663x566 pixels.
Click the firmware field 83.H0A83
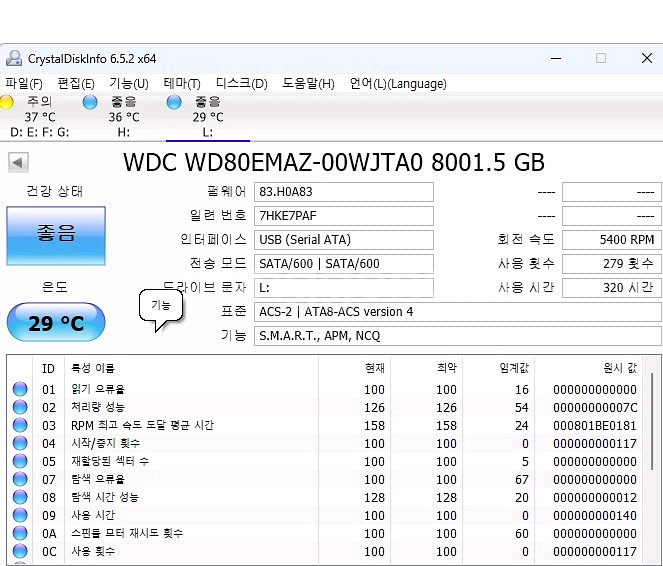click(344, 192)
